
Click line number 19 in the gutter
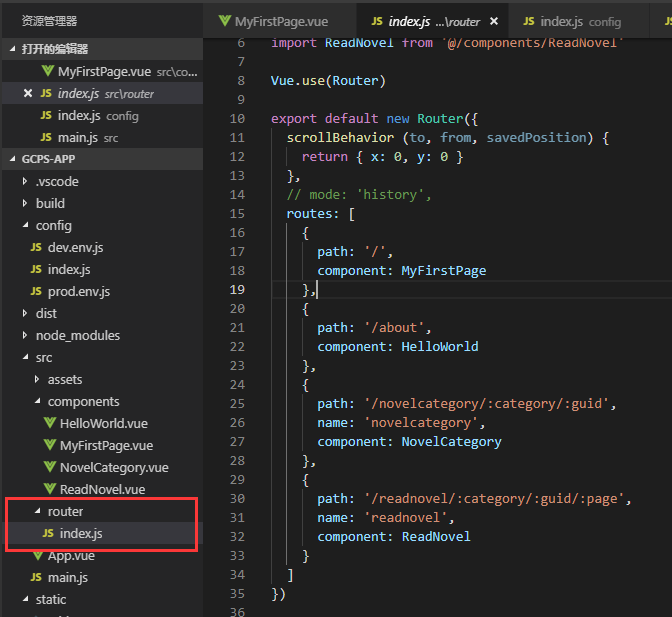[x=237, y=290]
